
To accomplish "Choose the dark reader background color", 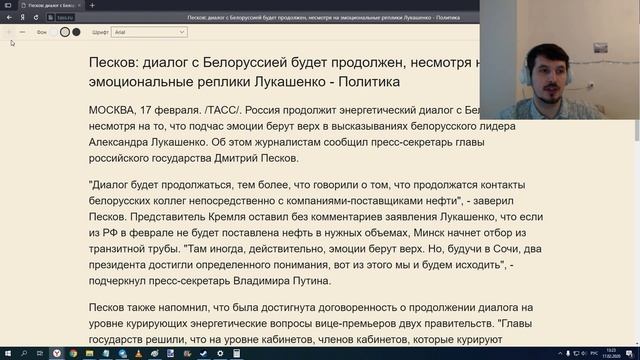I will (76, 32).
